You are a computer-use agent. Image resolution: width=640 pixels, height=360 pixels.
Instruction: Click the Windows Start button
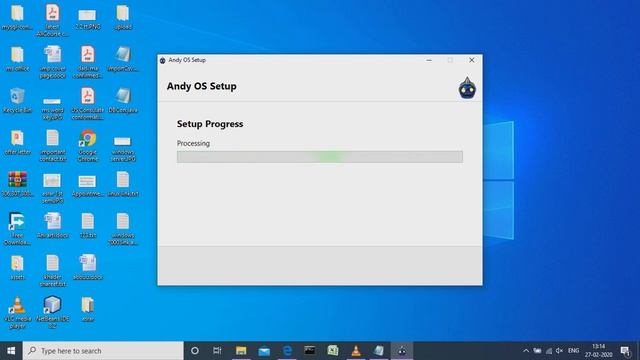11,351
